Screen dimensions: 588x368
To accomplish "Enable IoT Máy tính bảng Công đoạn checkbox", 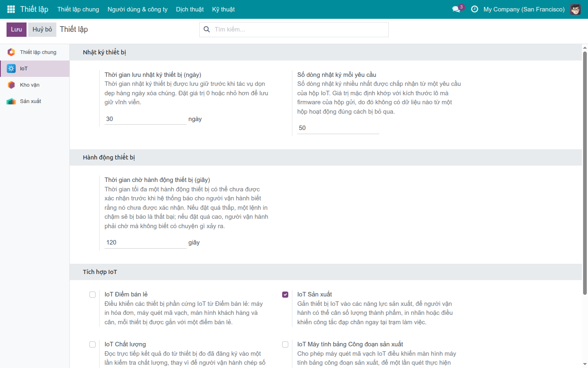I will 285,345.
